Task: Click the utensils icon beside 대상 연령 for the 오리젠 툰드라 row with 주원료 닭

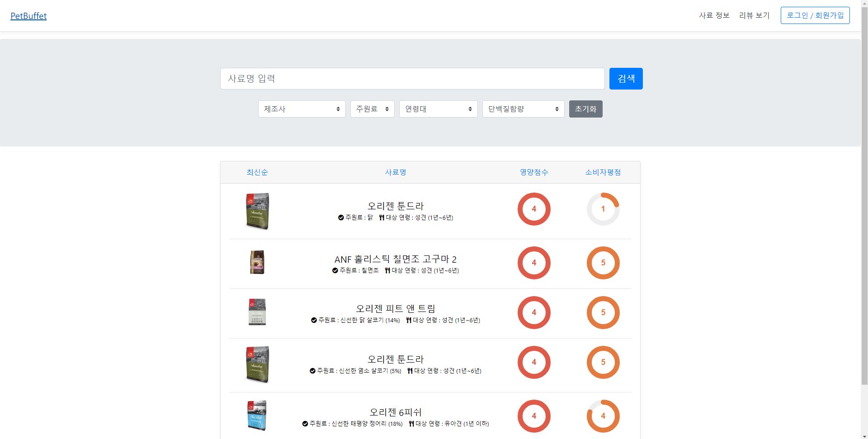Action: pyautogui.click(x=382, y=217)
